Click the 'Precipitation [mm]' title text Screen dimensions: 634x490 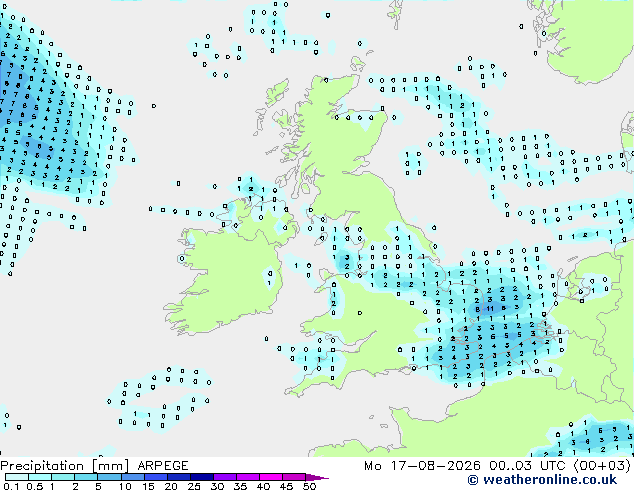pyautogui.click(x=64, y=466)
